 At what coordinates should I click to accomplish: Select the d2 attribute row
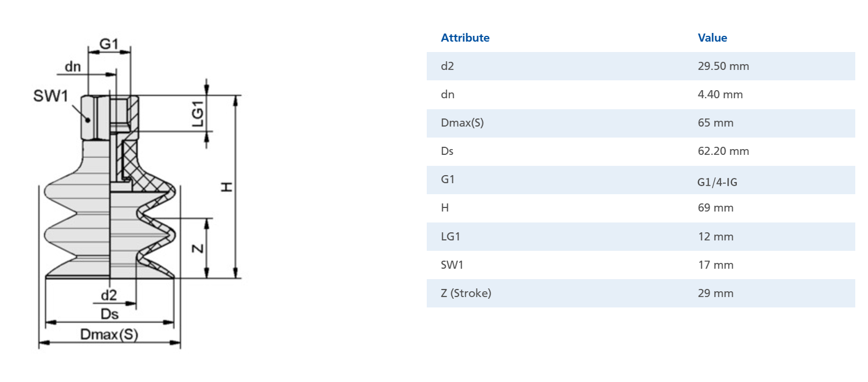641,66
